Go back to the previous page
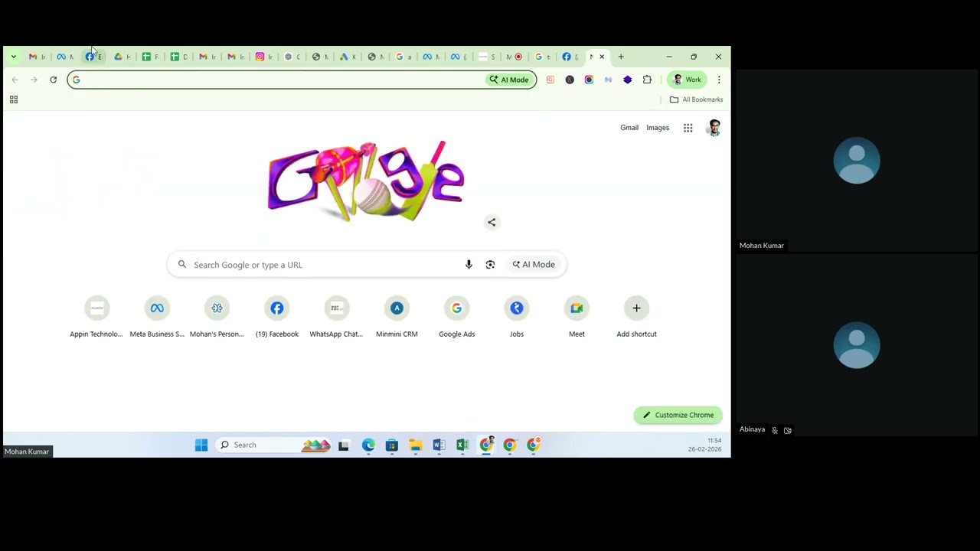Screen dimensions: 980x551 coord(15,80)
